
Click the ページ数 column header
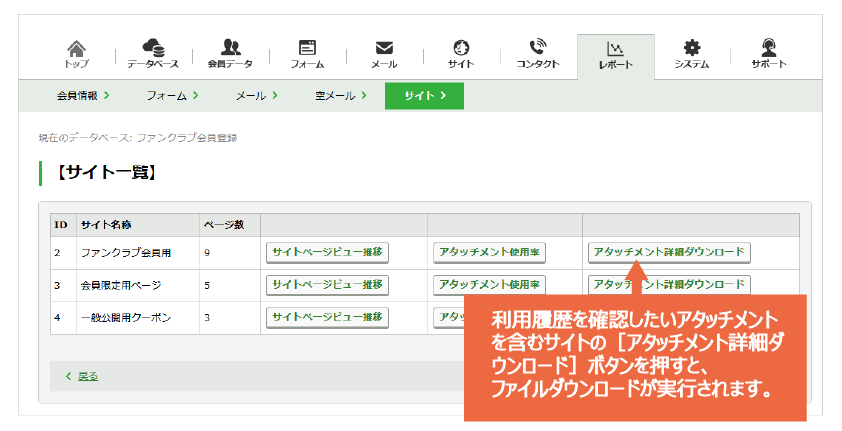coord(224,225)
